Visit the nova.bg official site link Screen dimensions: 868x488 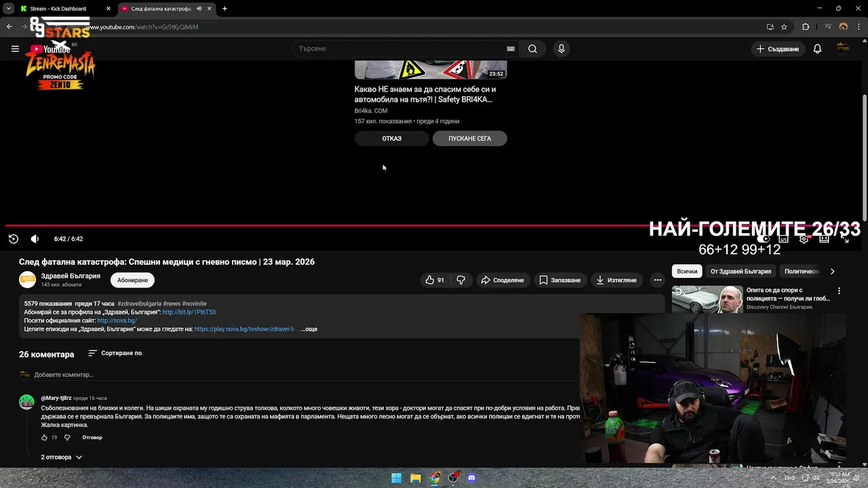tap(117, 321)
